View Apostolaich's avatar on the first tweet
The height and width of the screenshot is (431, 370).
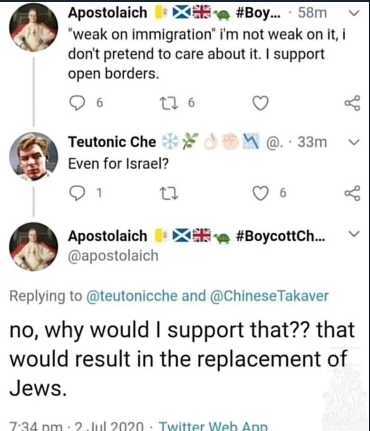[33, 27]
